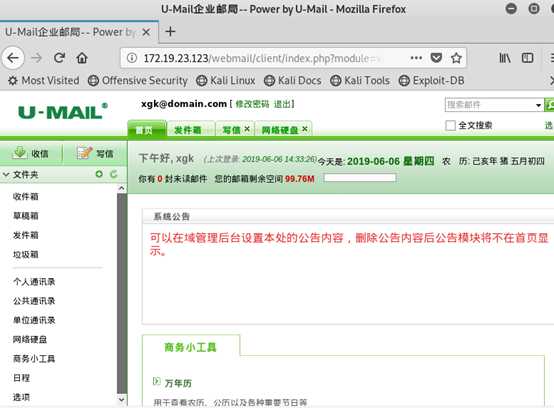Click the U-MAIL logo

click(x=63, y=112)
